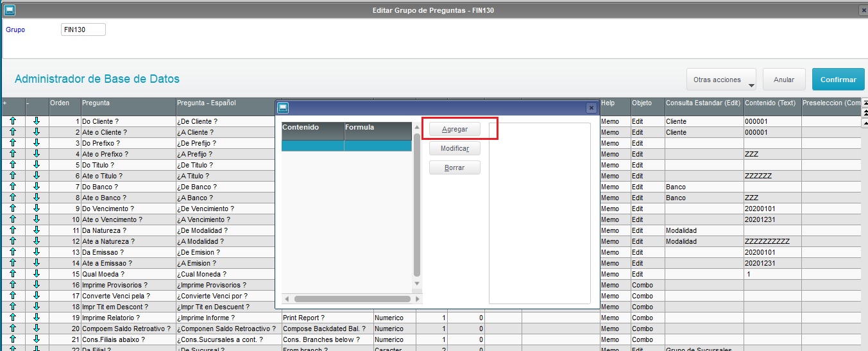This screenshot has width=868, height=351.
Task: Click Agregar in the dialog
Action: pyautogui.click(x=455, y=129)
